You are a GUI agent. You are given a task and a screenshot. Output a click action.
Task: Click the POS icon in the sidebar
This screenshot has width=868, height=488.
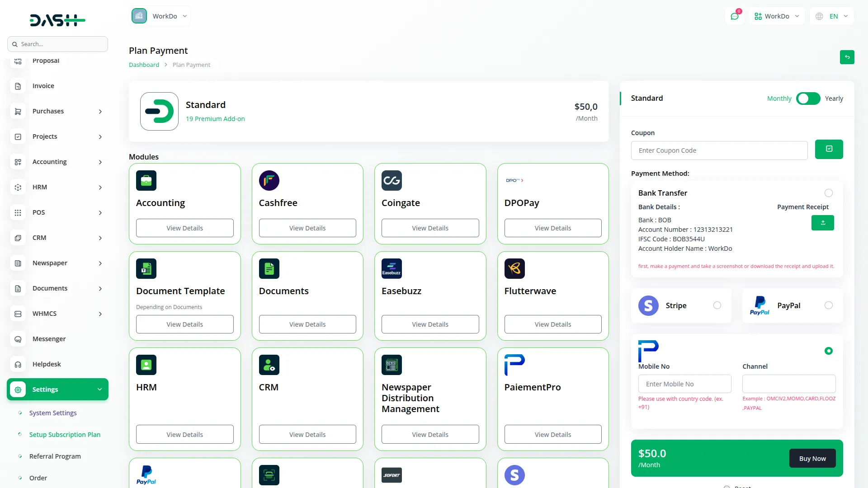pyautogui.click(x=18, y=212)
